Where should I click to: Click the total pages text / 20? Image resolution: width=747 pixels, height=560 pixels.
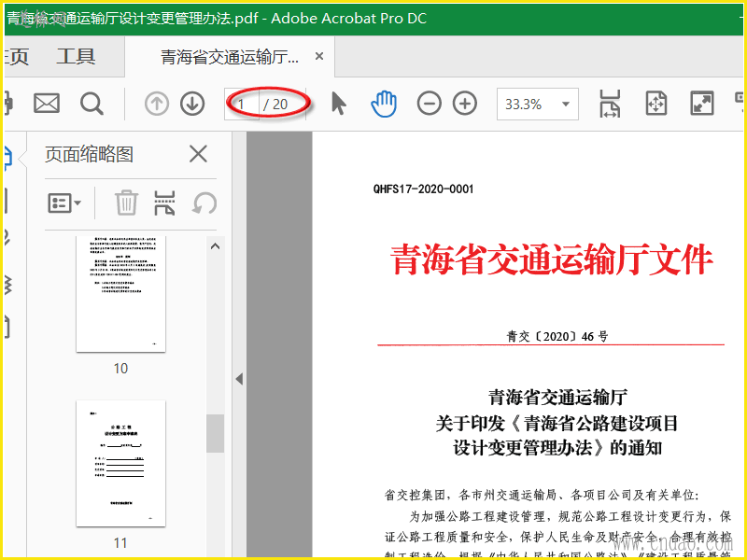[275, 104]
